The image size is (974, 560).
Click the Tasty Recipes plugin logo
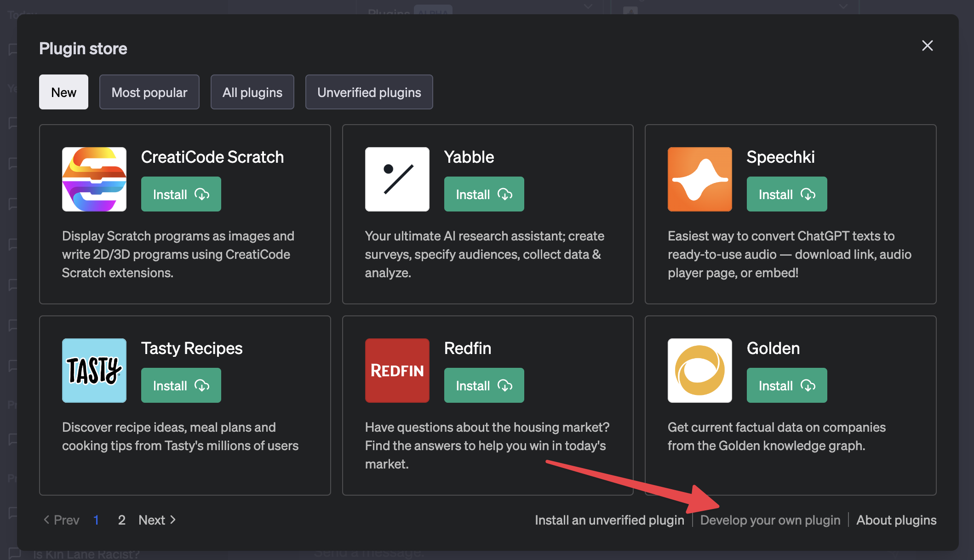pos(94,371)
